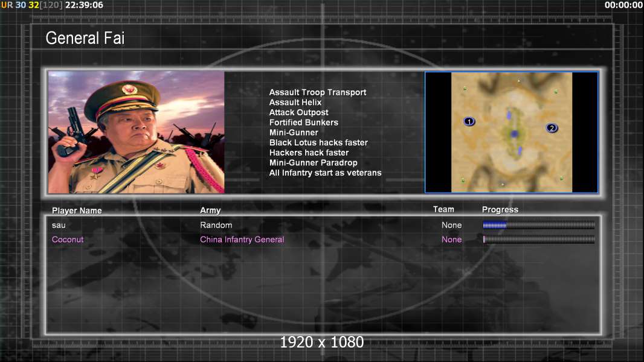
Task: Click the Player Name column header
Action: pyautogui.click(x=77, y=211)
